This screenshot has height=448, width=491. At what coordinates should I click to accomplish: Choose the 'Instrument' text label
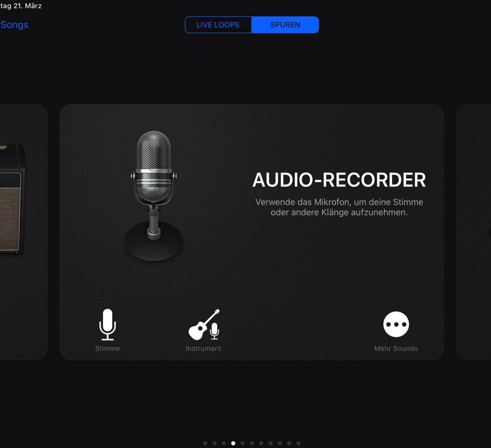203,348
